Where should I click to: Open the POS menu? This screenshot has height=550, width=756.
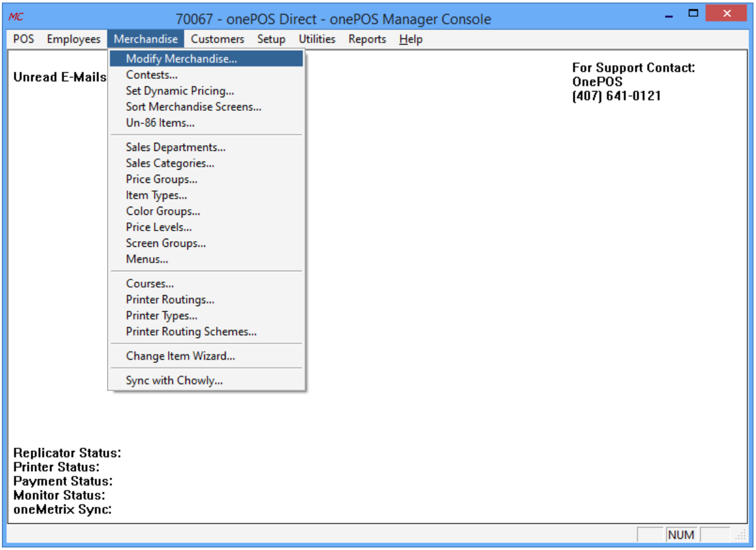point(24,39)
